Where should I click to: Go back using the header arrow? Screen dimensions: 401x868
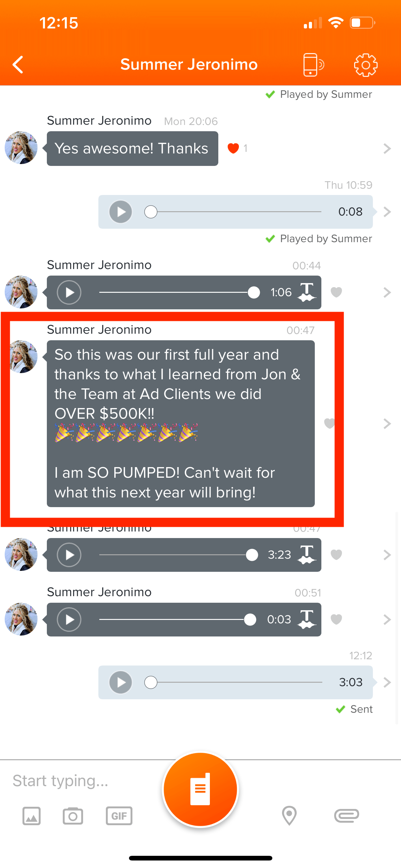pos(18,64)
